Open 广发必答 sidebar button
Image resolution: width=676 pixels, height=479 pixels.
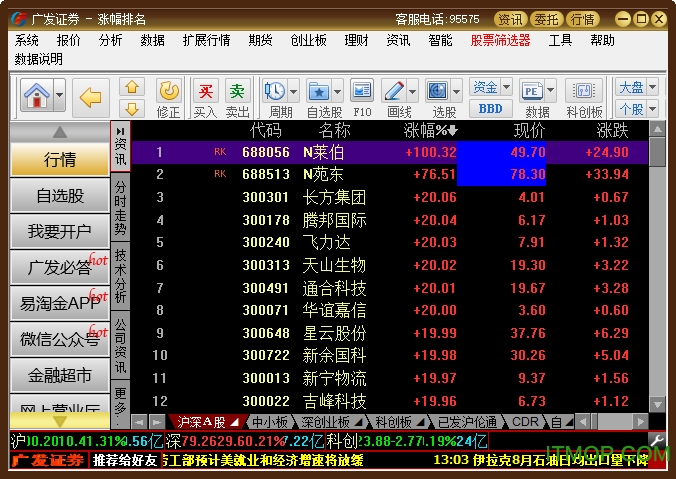[60, 267]
